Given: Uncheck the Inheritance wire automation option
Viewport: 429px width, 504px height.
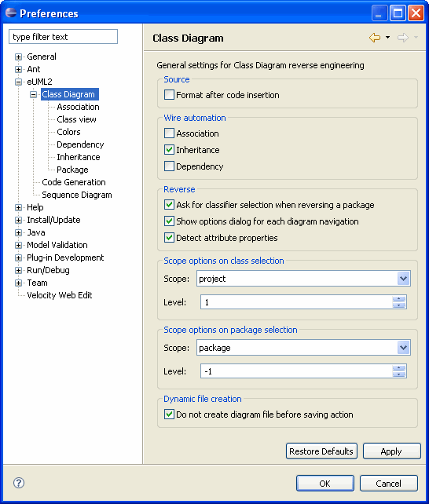Looking at the screenshot, I should (x=169, y=149).
